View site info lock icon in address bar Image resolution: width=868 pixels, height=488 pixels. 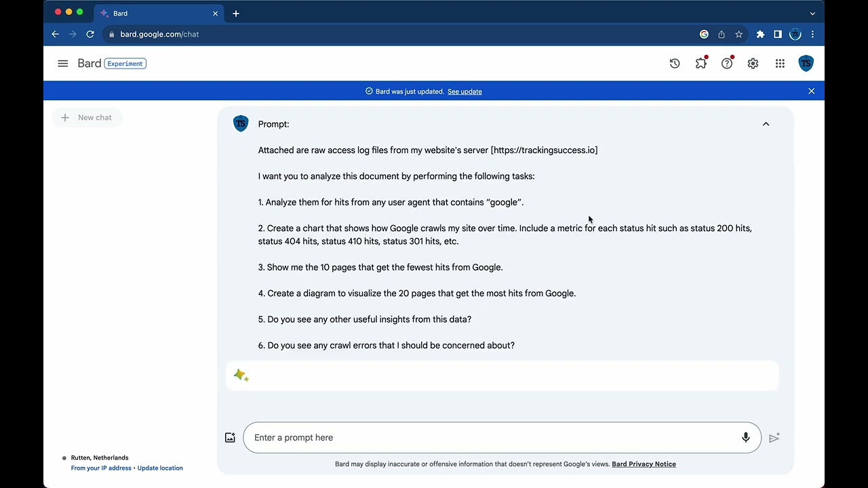click(x=111, y=34)
